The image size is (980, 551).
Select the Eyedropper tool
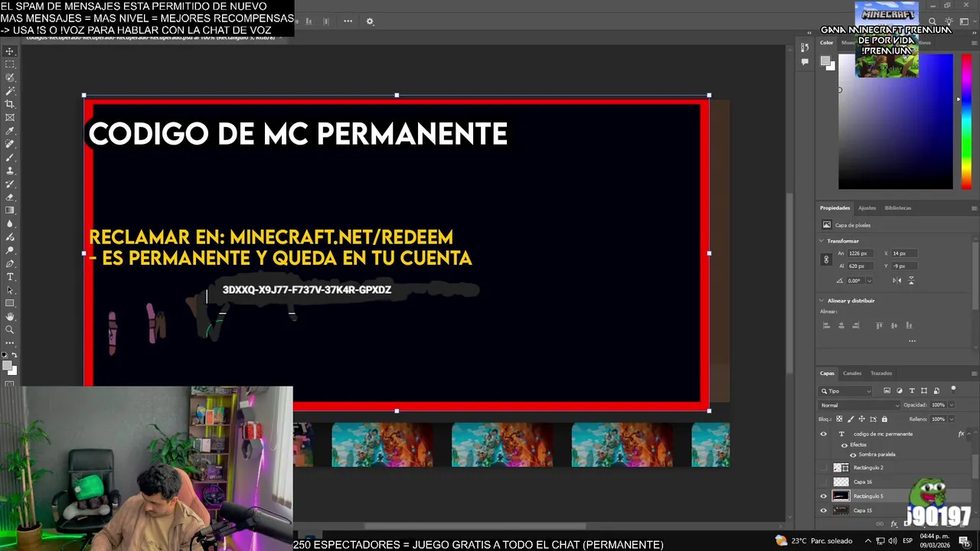10,131
